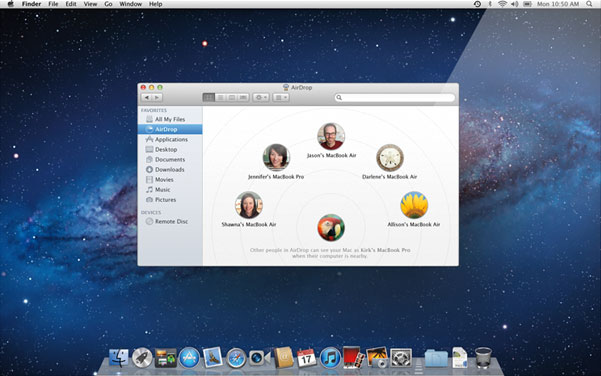The width and height of the screenshot is (601, 376).
Task: Click the Bluetooth menu bar icon
Action: (x=490, y=4)
